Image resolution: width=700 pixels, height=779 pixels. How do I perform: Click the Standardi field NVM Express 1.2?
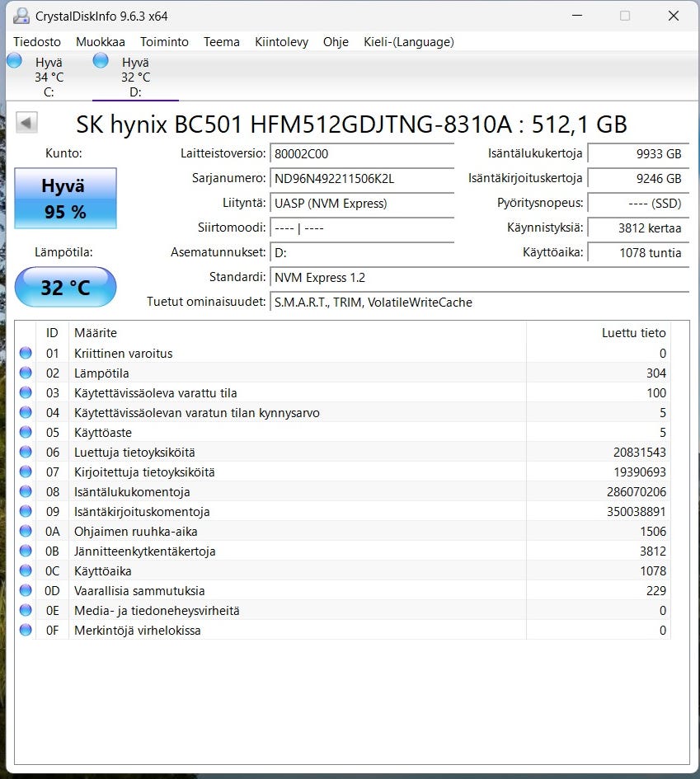(479, 277)
